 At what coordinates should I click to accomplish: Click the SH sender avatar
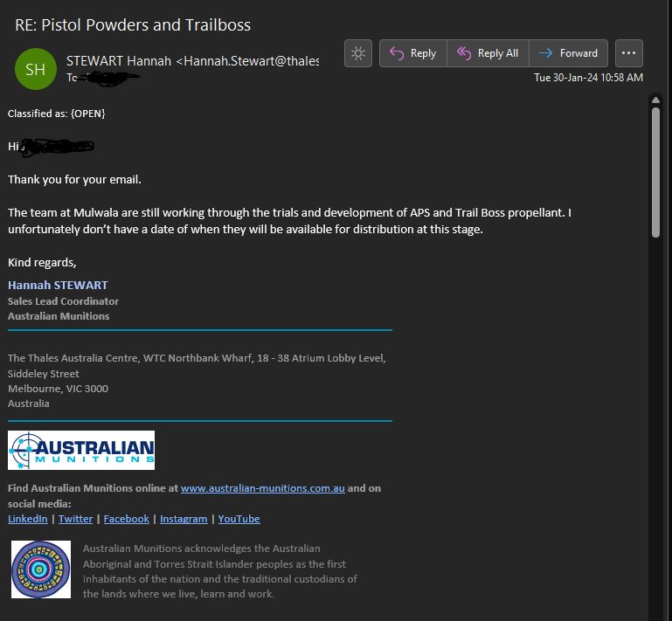(36, 70)
